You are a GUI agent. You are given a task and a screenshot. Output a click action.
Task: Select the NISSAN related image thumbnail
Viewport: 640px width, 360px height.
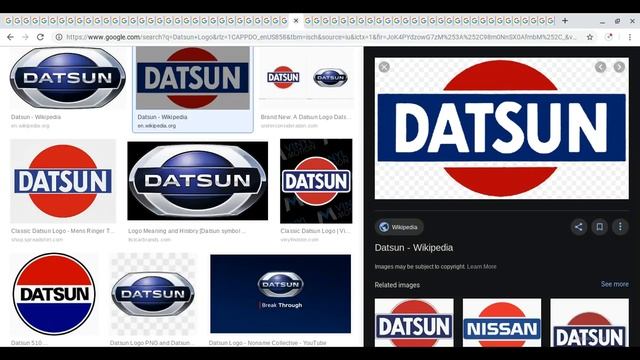pyautogui.click(x=502, y=322)
